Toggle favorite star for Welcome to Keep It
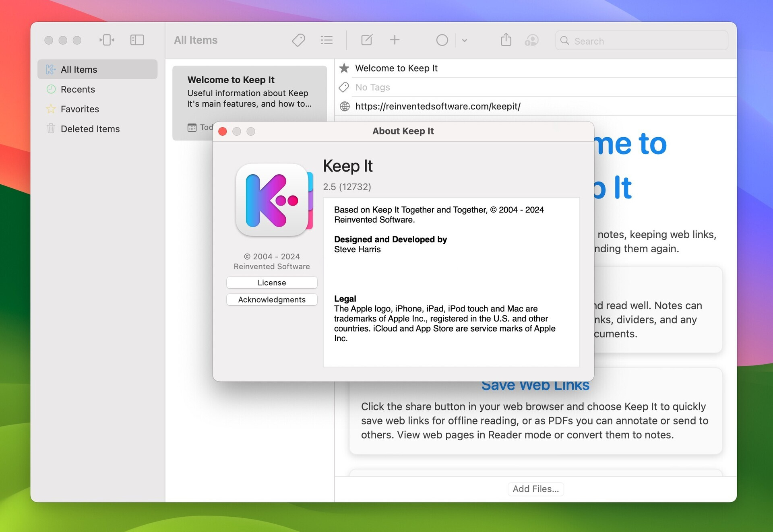Viewport: 773px width, 532px height. click(344, 68)
